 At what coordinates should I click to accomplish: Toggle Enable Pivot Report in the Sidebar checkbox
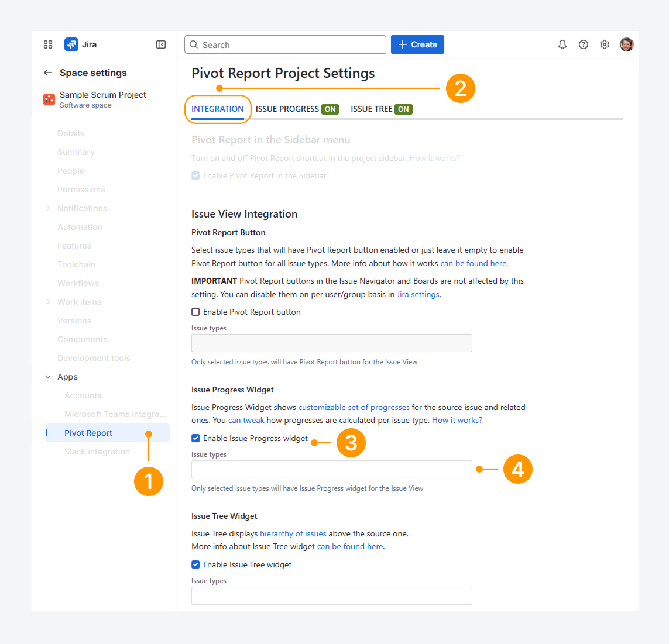[195, 175]
